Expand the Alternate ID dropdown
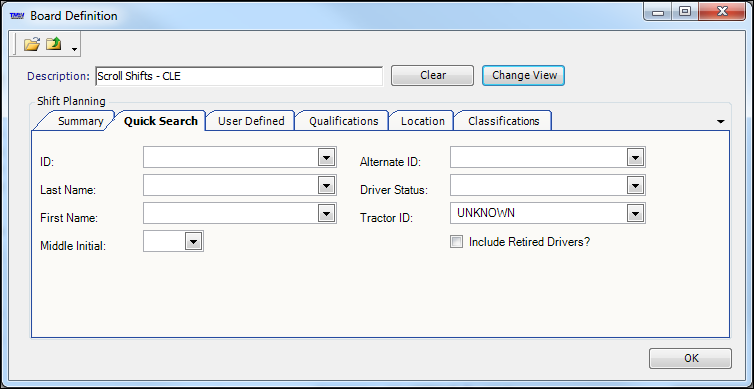This screenshot has height=389, width=754. (x=635, y=157)
